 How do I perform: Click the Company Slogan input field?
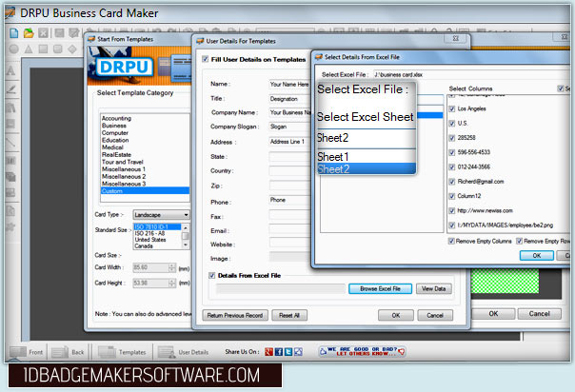(x=289, y=127)
